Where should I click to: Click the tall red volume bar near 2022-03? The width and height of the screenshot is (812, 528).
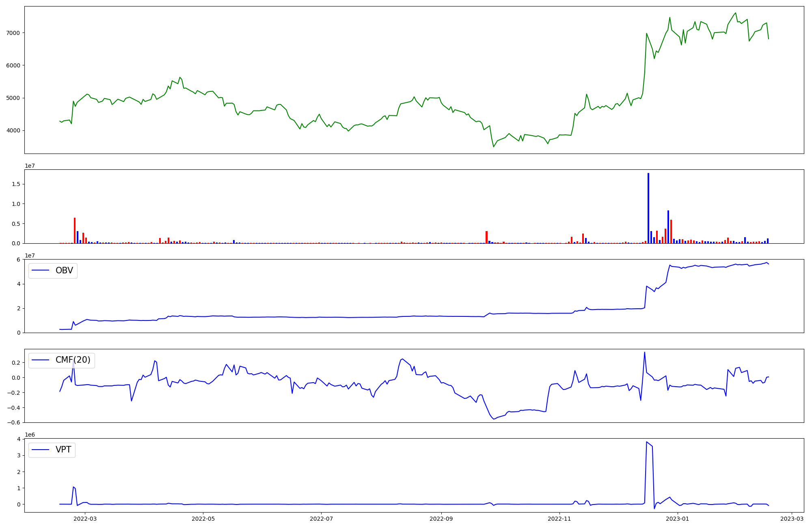[x=75, y=230]
